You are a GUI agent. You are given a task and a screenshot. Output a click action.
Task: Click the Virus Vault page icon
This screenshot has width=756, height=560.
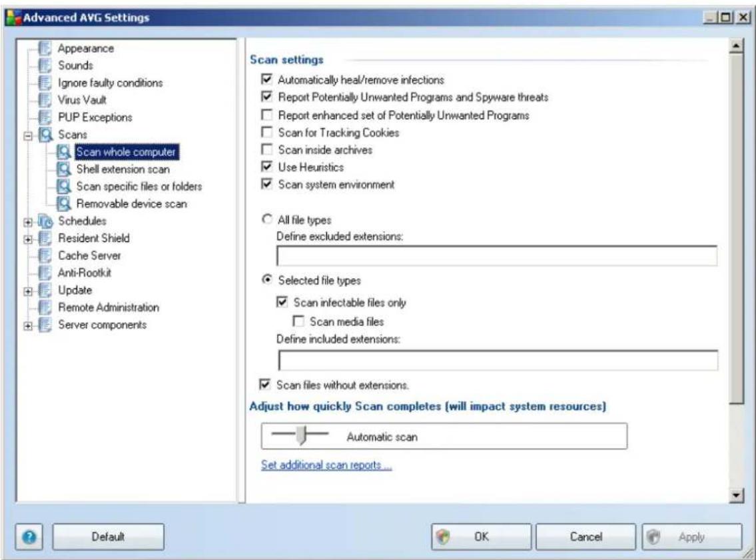point(45,100)
